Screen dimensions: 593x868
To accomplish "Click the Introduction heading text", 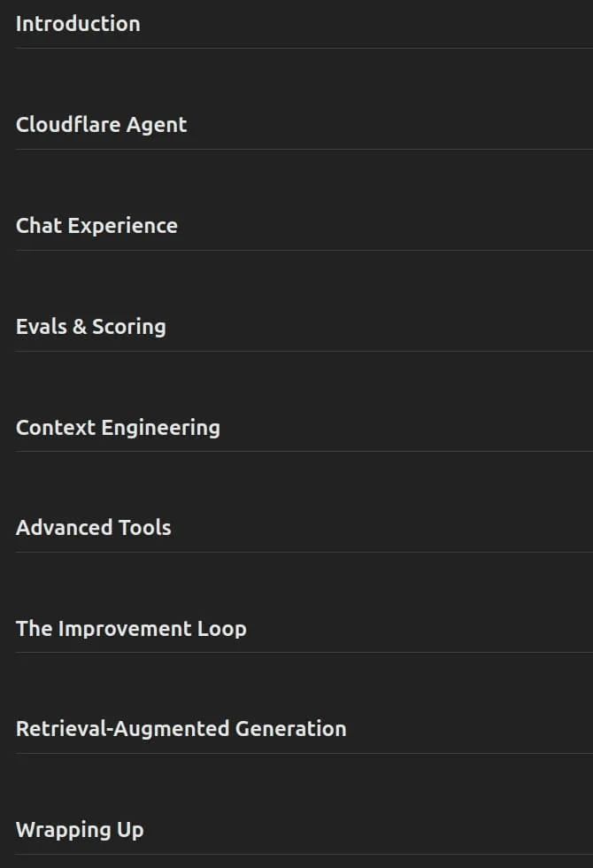I will pos(78,24).
